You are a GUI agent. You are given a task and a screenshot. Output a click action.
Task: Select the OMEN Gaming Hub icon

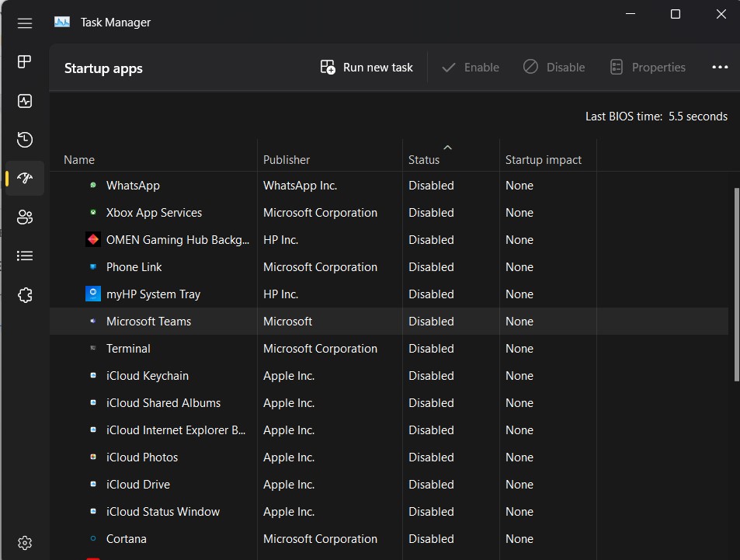click(x=93, y=239)
